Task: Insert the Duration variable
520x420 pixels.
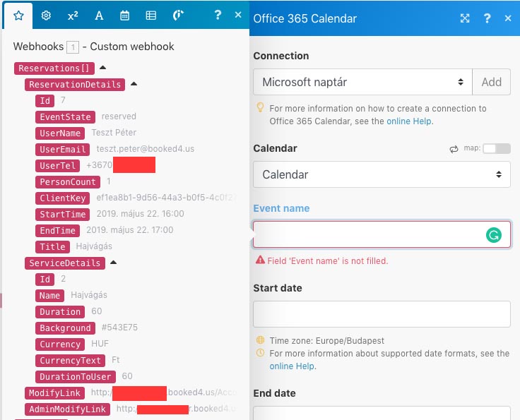Action: point(60,312)
